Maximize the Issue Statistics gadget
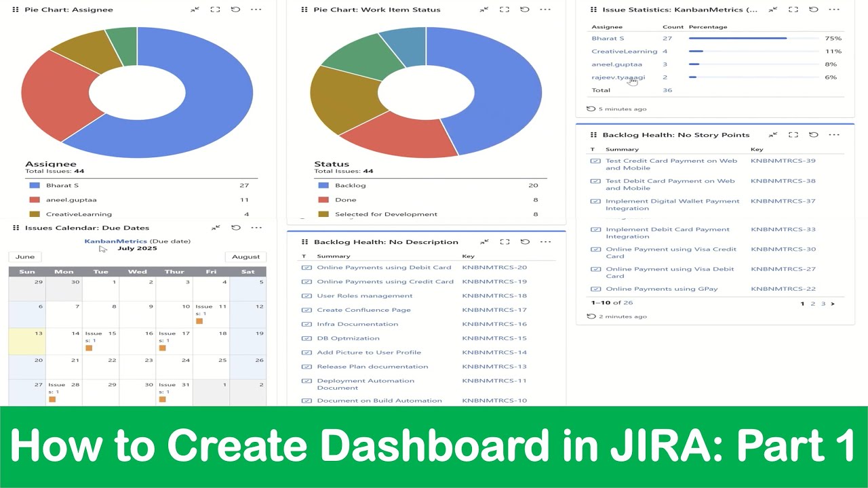Viewport: 868px width, 488px height. (793, 9)
